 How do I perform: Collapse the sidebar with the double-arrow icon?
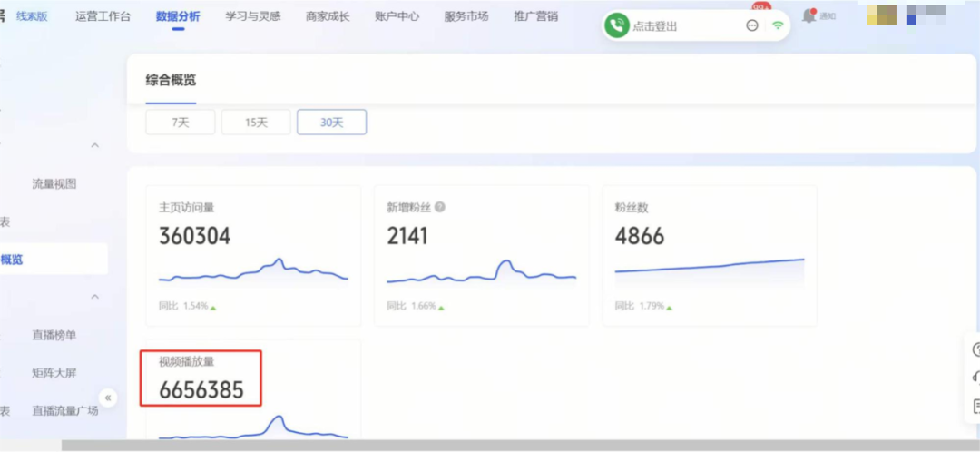tap(108, 398)
